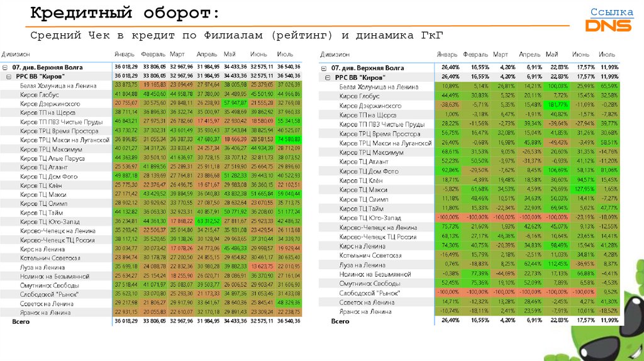Click the cell "112,45%" in right table
The width and height of the screenshot is (644, 361).
[557, 265]
